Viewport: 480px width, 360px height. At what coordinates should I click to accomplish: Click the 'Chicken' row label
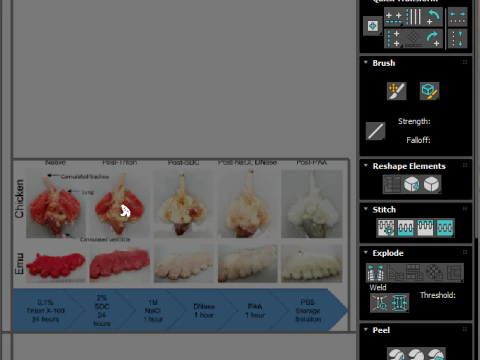point(19,199)
